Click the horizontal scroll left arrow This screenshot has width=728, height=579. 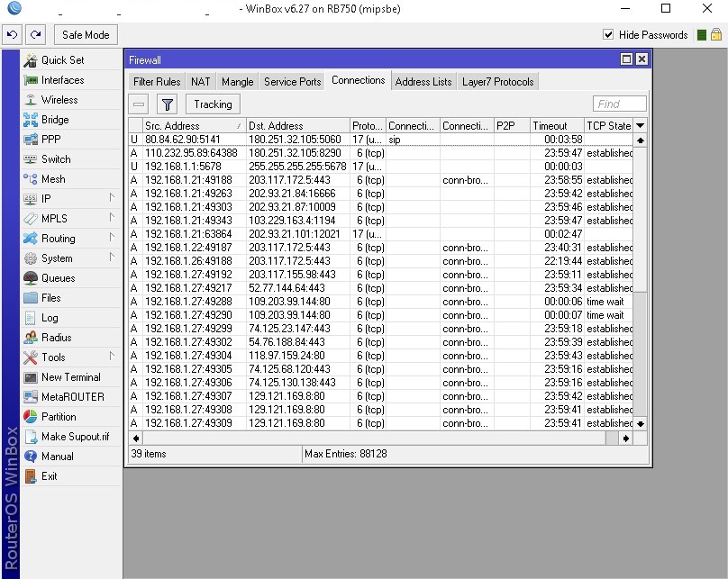pos(135,439)
